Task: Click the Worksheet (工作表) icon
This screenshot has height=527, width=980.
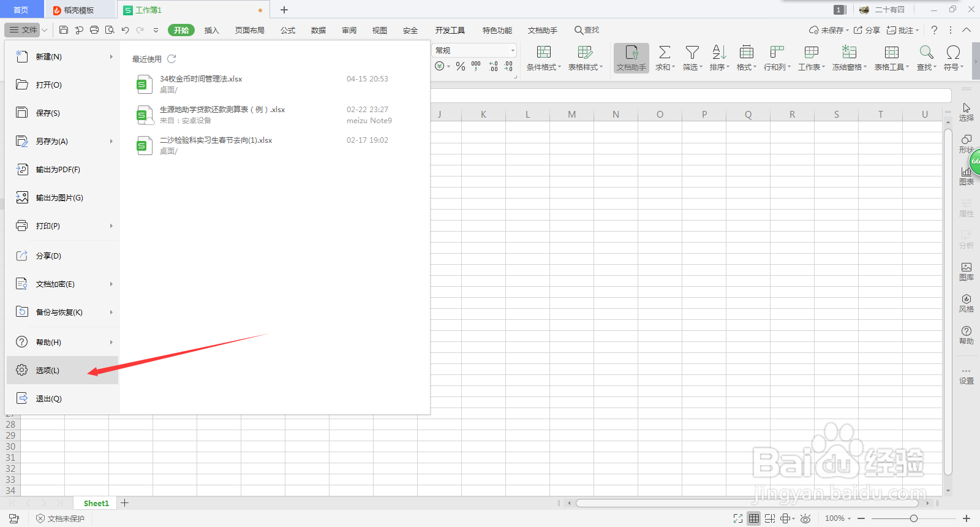Action: point(812,52)
